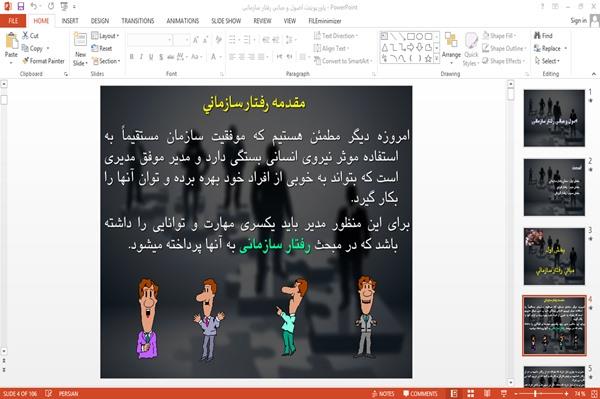
Task: Click the Save icon in title bar
Action: coord(21,6)
